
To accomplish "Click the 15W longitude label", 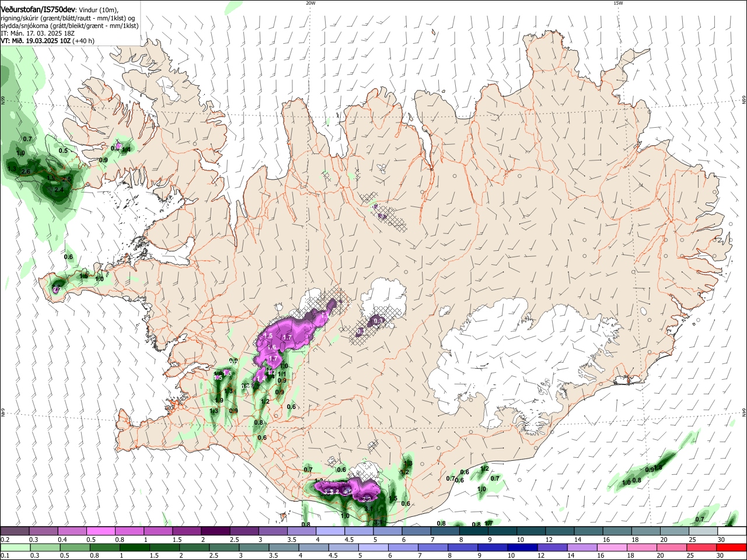I will (x=618, y=3).
